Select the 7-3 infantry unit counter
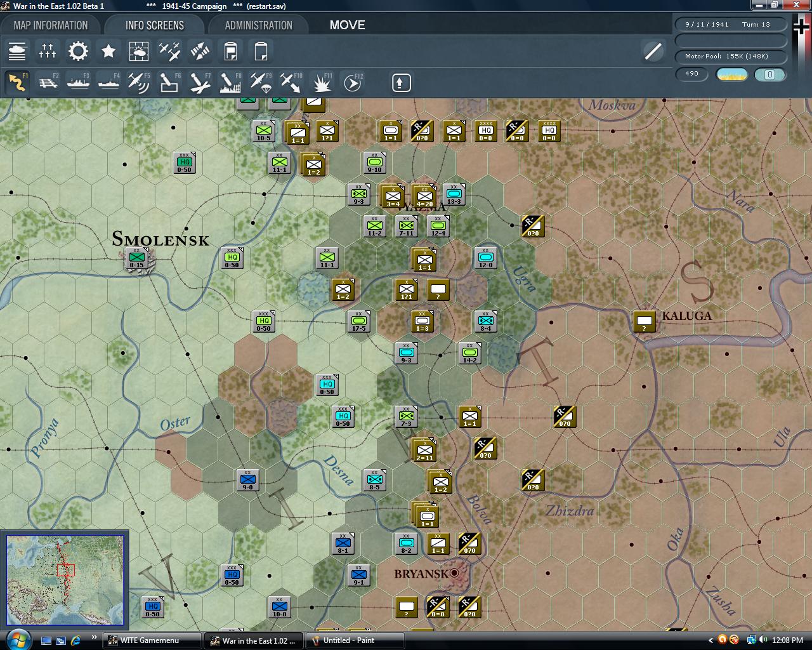Image resolution: width=812 pixels, height=650 pixels. click(x=406, y=416)
